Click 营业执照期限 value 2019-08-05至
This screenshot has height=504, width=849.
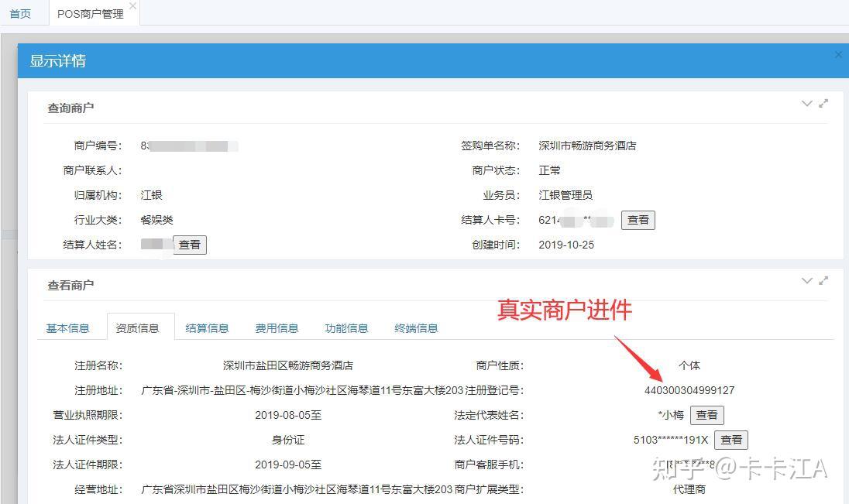288,415
